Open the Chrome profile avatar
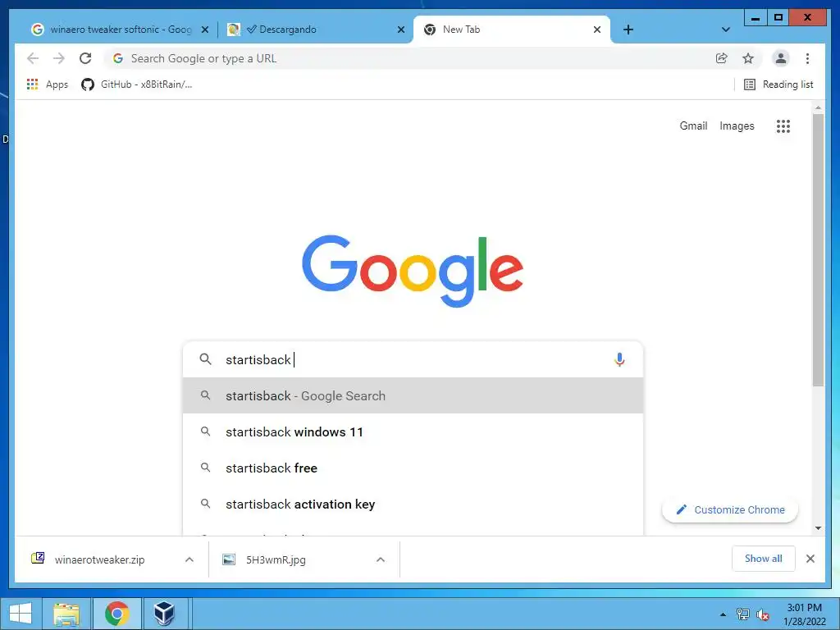The image size is (840, 630). click(781, 58)
